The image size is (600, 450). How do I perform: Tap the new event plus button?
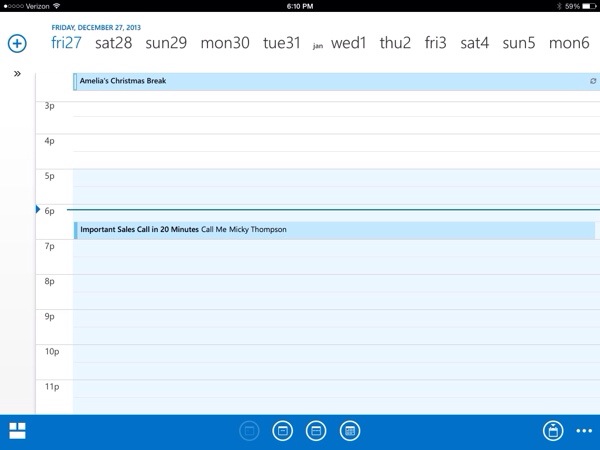pyautogui.click(x=17, y=43)
